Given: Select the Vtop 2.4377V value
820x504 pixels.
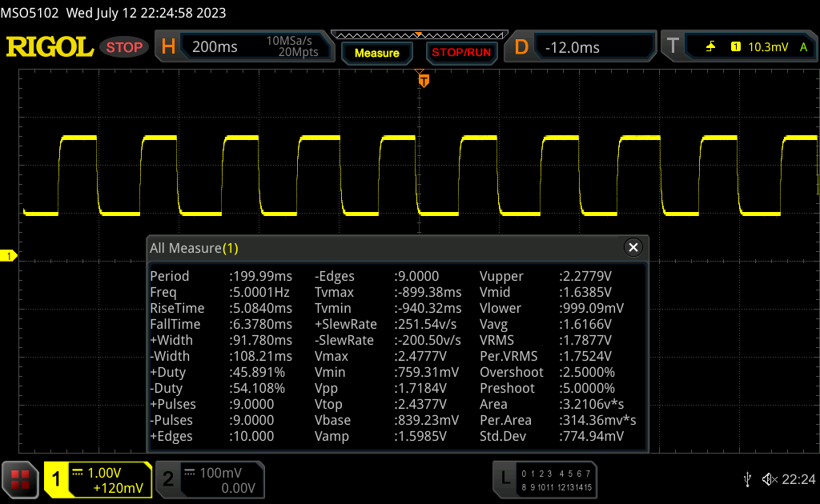Looking at the screenshot, I should tap(420, 404).
